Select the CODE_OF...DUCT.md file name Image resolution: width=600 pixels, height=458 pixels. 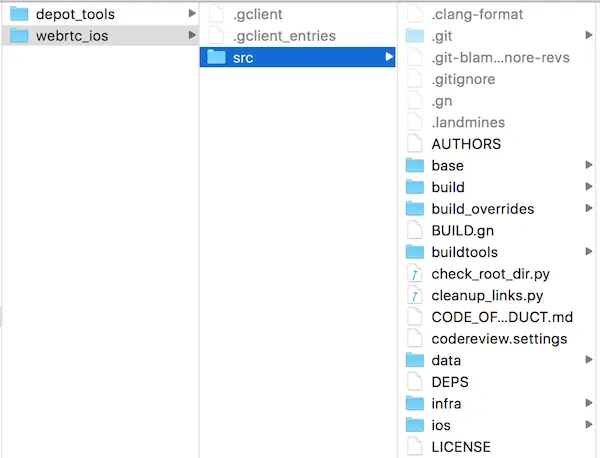(502, 317)
